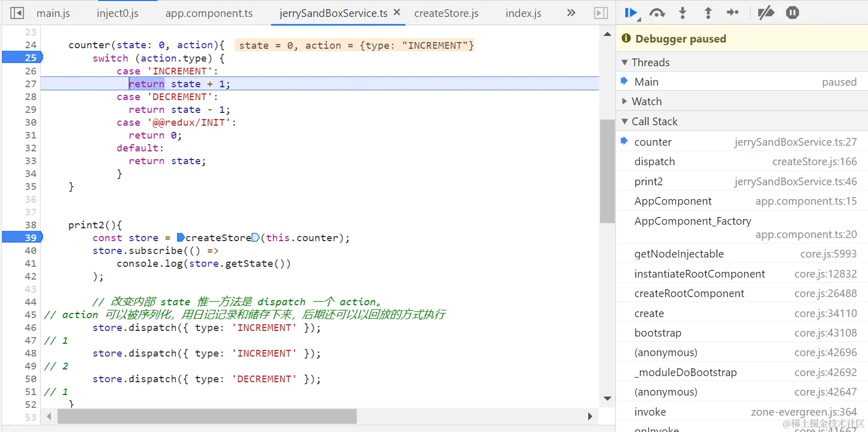
Task: Click the Step button in debugger toolbar
Action: pos(733,13)
